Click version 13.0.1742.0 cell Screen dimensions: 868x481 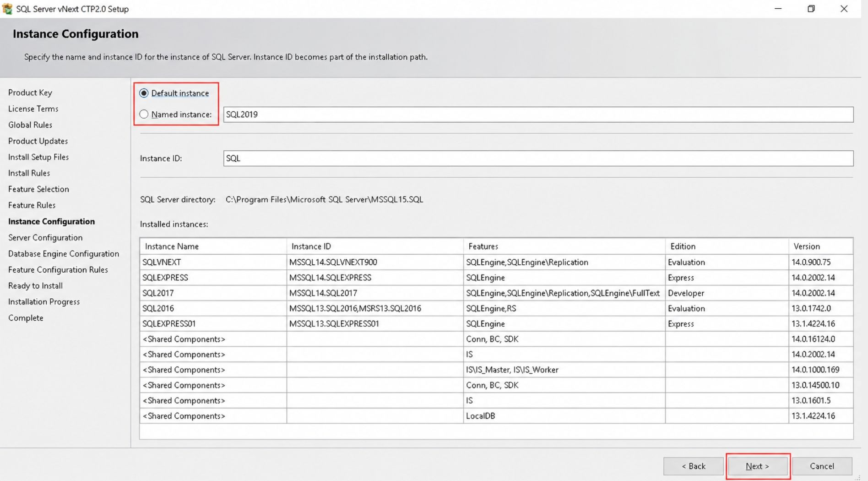point(821,308)
